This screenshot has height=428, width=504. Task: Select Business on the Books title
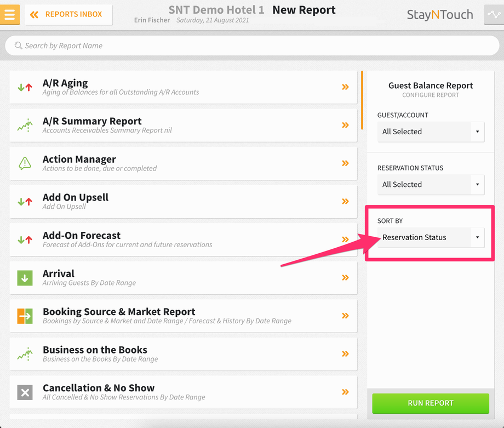click(95, 350)
